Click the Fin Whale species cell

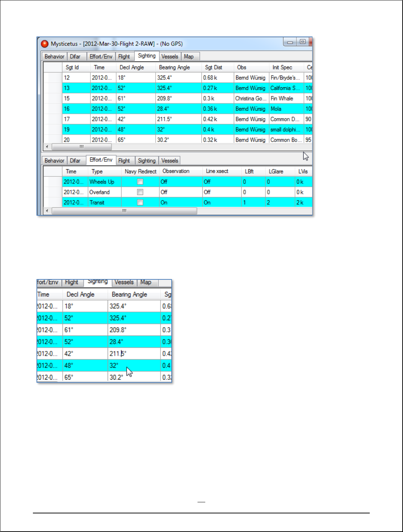[286, 98]
